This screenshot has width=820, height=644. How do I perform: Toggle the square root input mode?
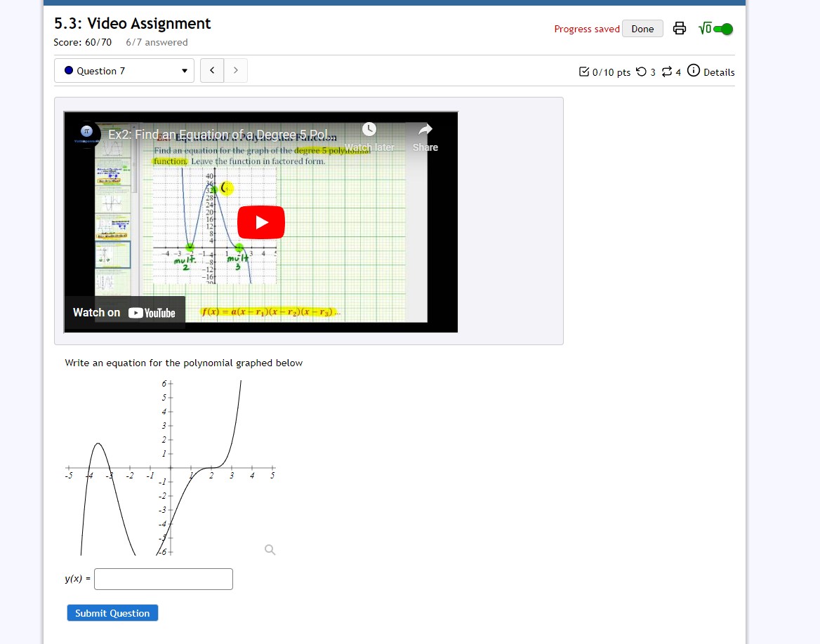[x=705, y=29]
